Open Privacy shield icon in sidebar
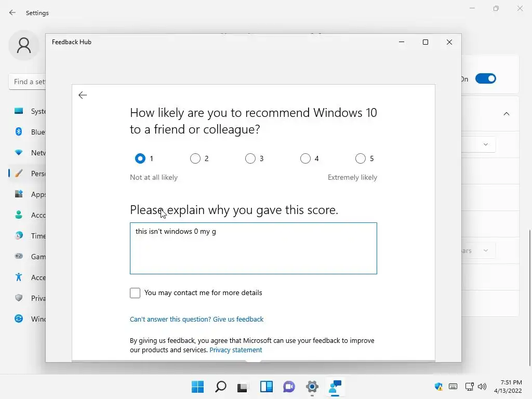 (x=19, y=298)
